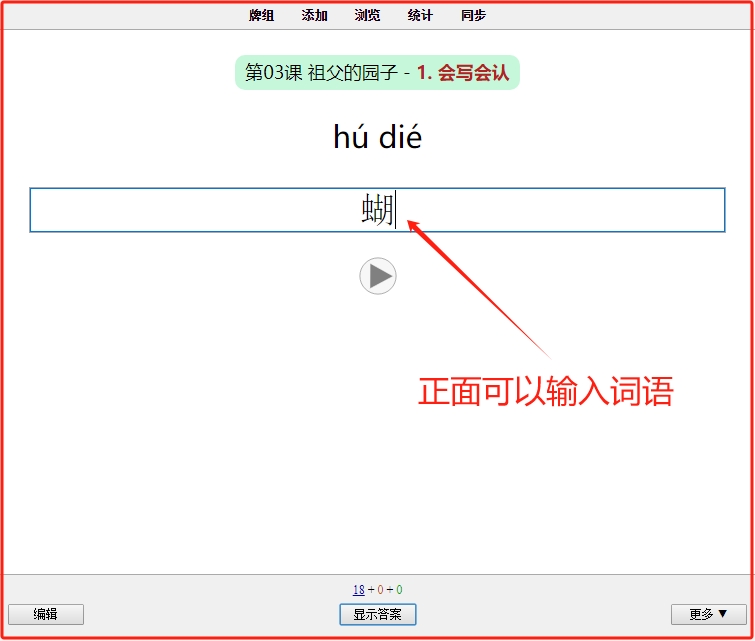Click the pinyin text hú dié
Screen dimensions: 755x641
click(x=378, y=137)
